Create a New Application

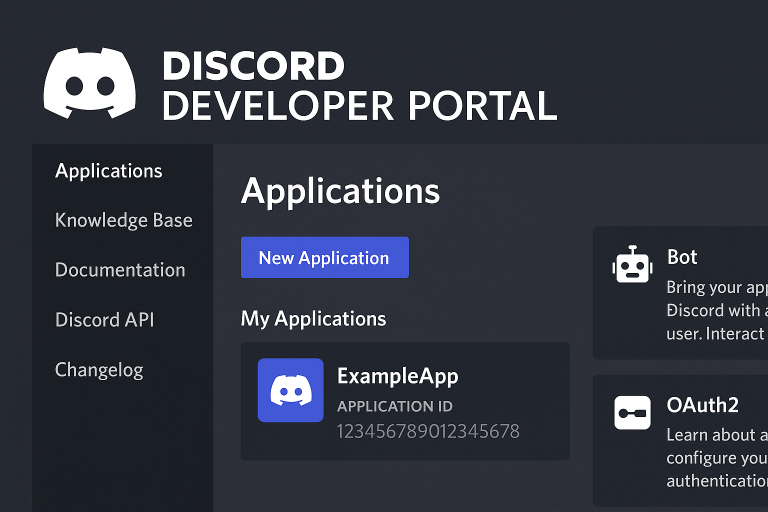tap(325, 258)
